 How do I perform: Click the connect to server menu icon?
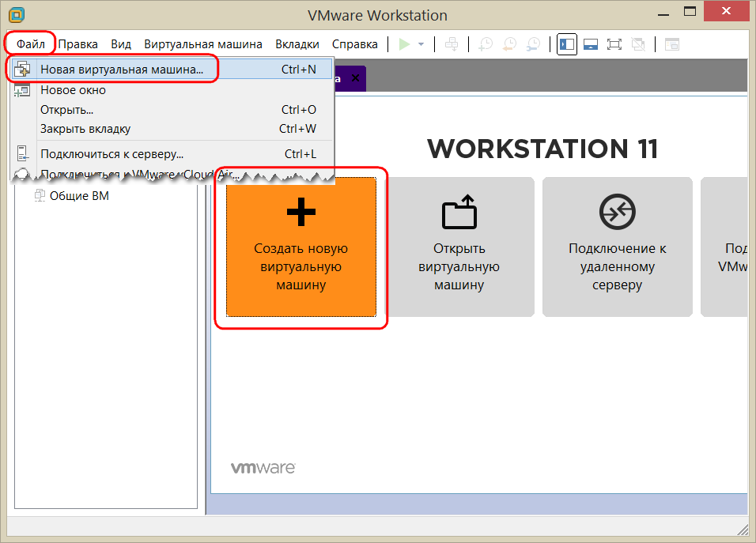coord(22,153)
